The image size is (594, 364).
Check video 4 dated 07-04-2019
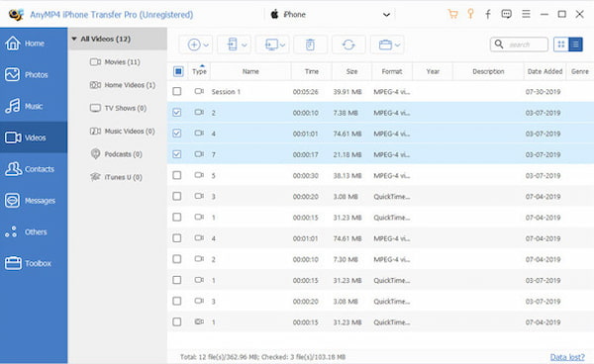tap(177, 238)
